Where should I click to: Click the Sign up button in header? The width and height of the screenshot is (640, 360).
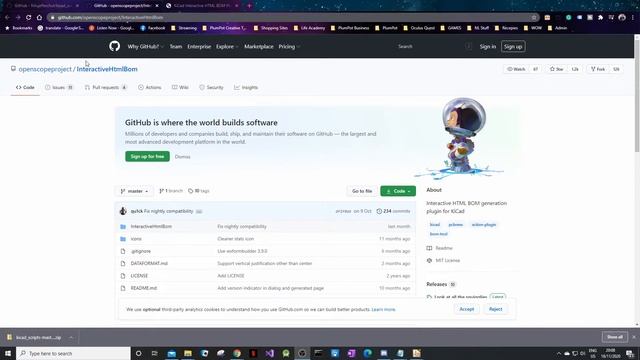(513, 47)
